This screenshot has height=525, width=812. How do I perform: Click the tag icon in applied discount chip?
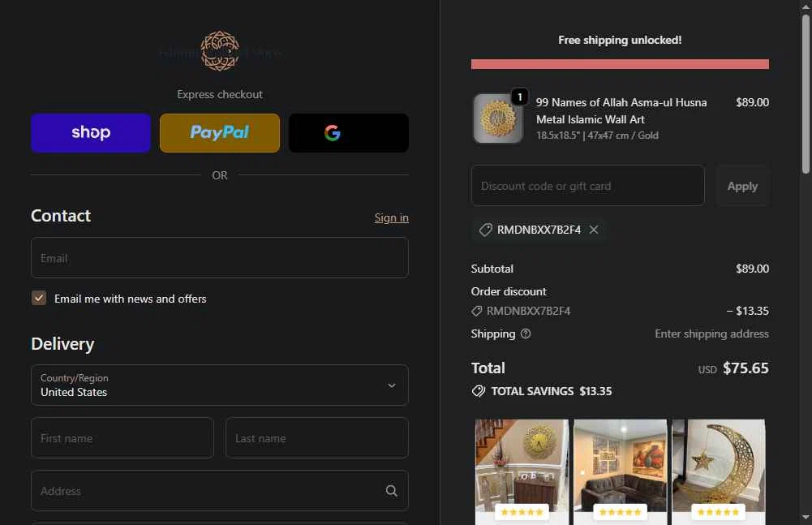click(x=485, y=230)
